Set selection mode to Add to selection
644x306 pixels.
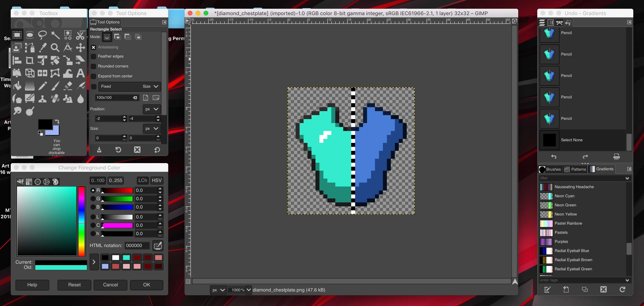pyautogui.click(x=117, y=37)
